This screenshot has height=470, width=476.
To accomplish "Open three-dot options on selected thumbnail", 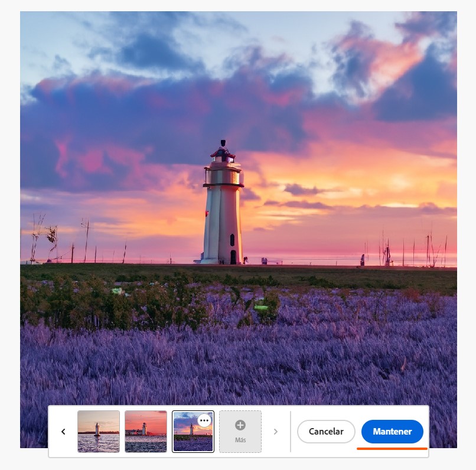I will pyautogui.click(x=204, y=420).
